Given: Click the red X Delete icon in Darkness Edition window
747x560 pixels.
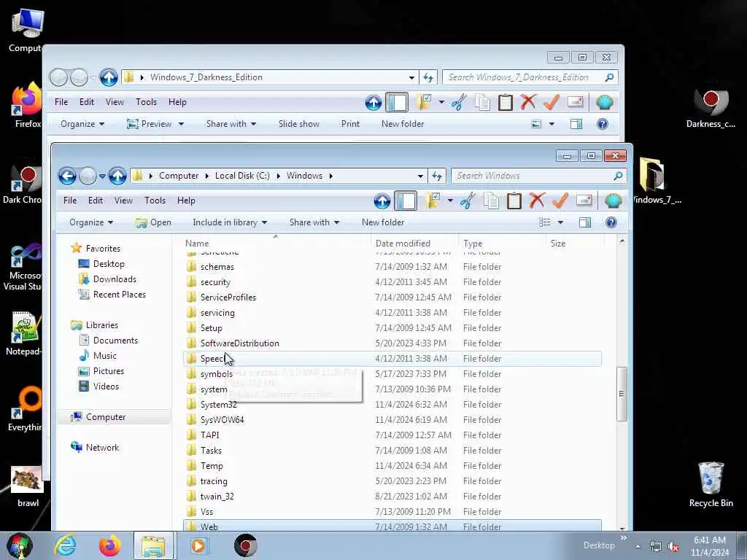Looking at the screenshot, I should (x=528, y=102).
